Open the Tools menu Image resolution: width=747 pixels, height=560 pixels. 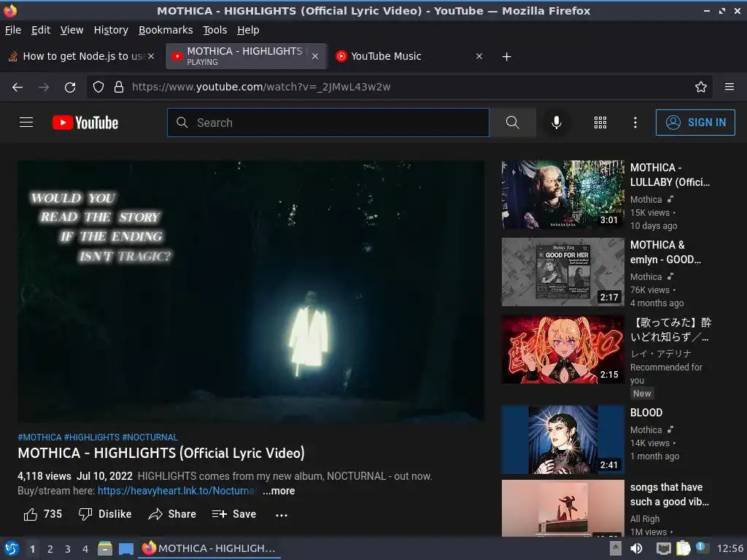click(215, 30)
